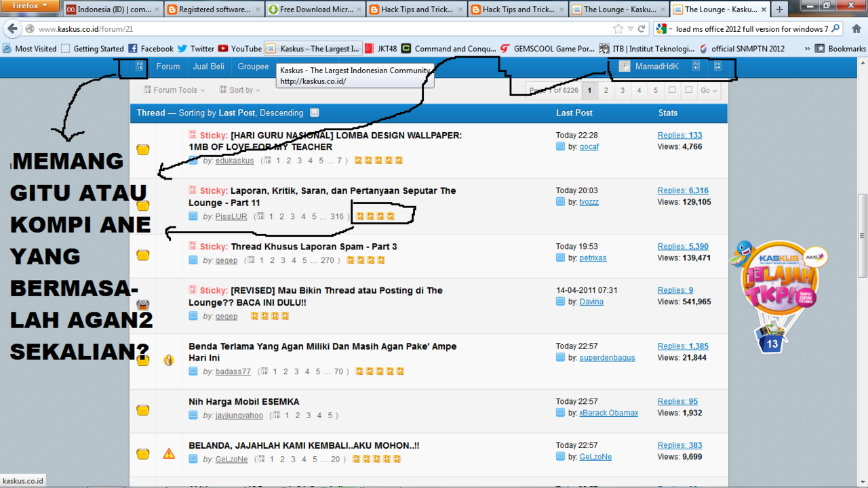Click the folder icon of Thread Khusus Laporan Spam
The image size is (868, 488).
point(142,255)
